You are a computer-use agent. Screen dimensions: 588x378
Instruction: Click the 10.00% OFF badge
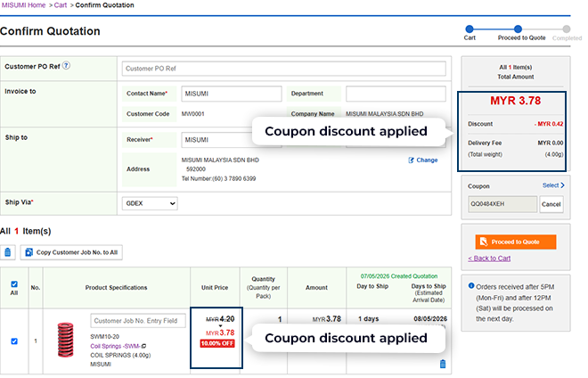217,343
